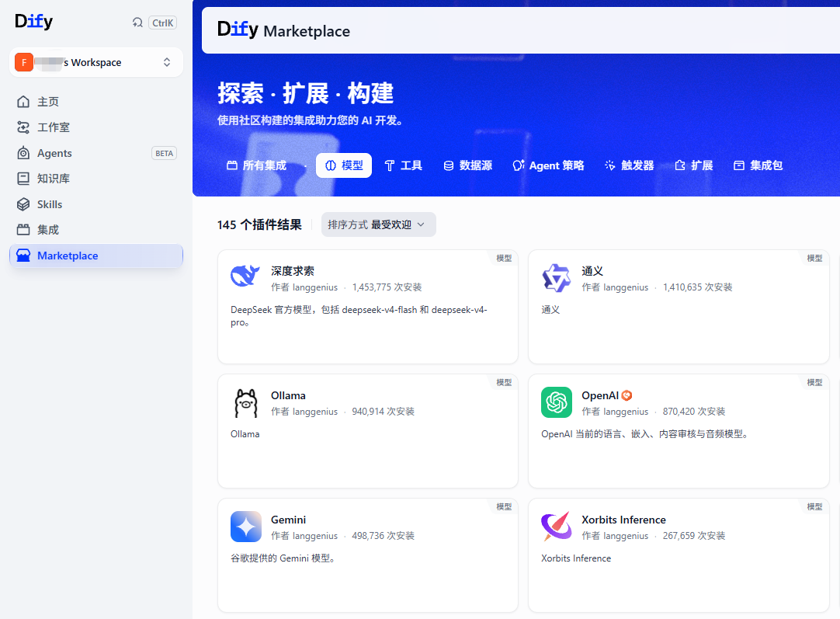The width and height of the screenshot is (840, 619).
Task: Click the cube icon next to Skills
Action: coord(23,204)
